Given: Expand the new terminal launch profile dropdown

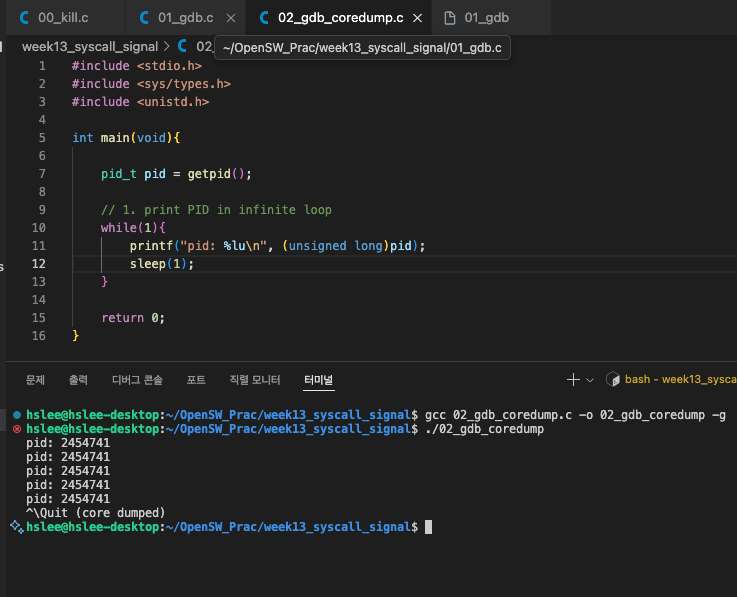Looking at the screenshot, I should (x=590, y=380).
